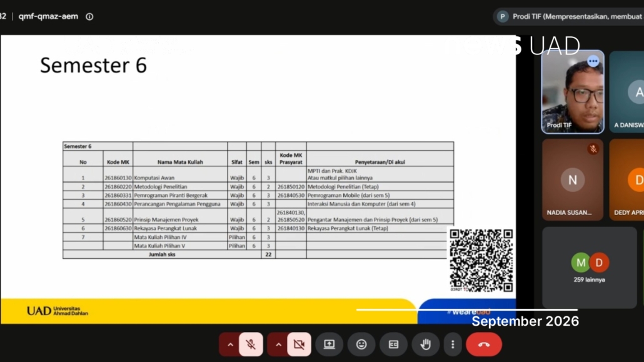Toggle the microphone mute button

(x=251, y=344)
